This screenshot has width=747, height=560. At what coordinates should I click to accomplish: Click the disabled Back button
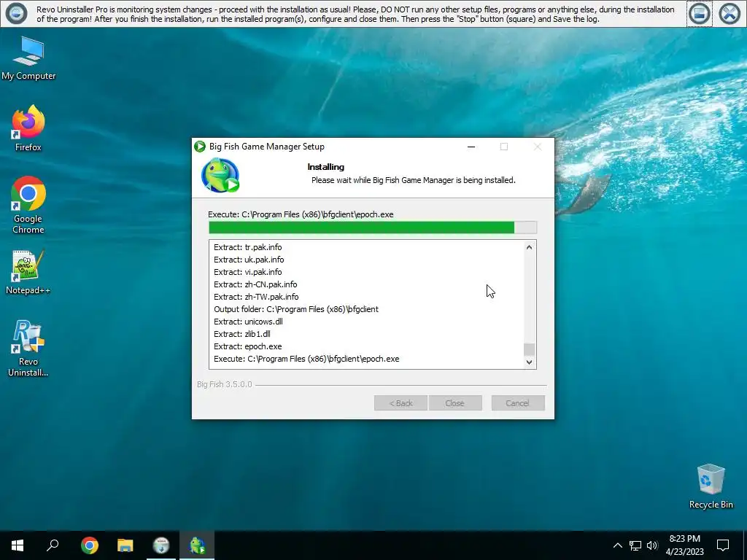pyautogui.click(x=400, y=402)
